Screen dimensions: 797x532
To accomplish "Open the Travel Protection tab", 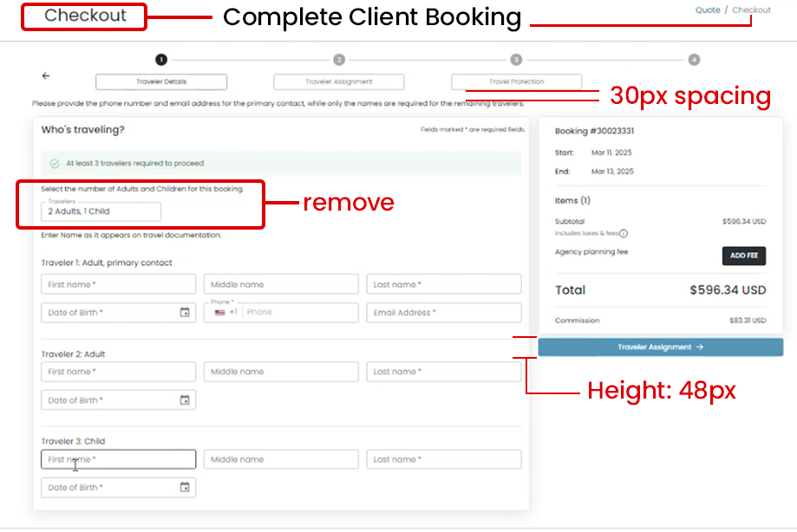I will coord(516,82).
